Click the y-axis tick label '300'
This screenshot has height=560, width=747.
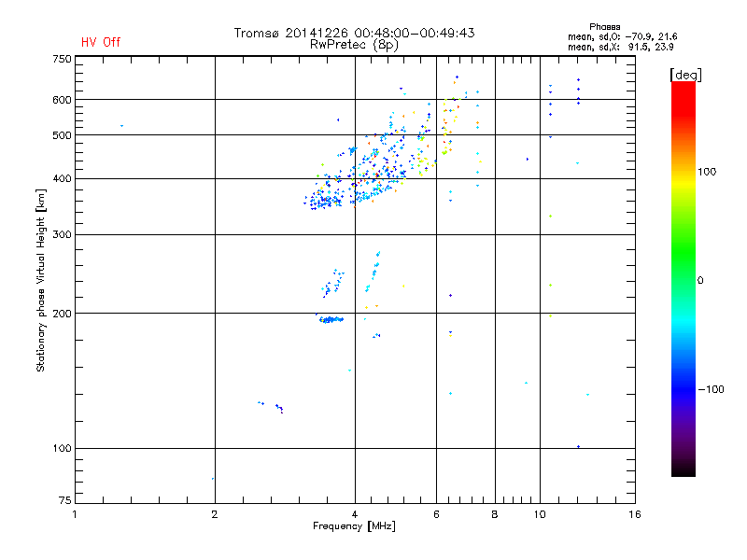[x=62, y=235]
